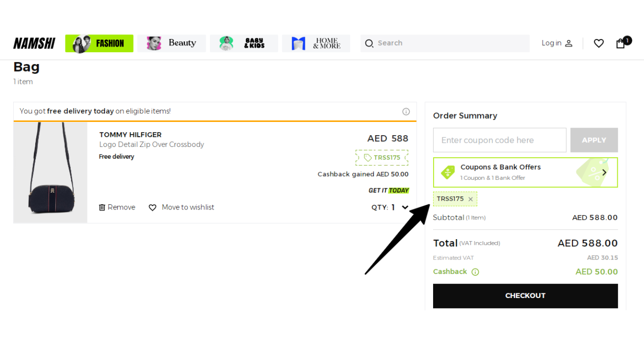This screenshot has width=644, height=339.
Task: Click the item's TRSS175 coupon badge
Action: [382, 158]
